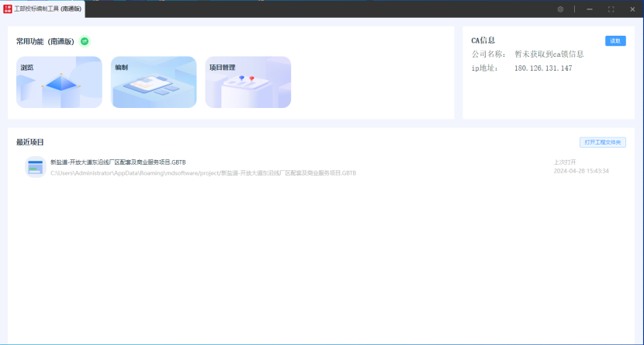Click the ip地址 value 180.126.131.147

point(543,68)
